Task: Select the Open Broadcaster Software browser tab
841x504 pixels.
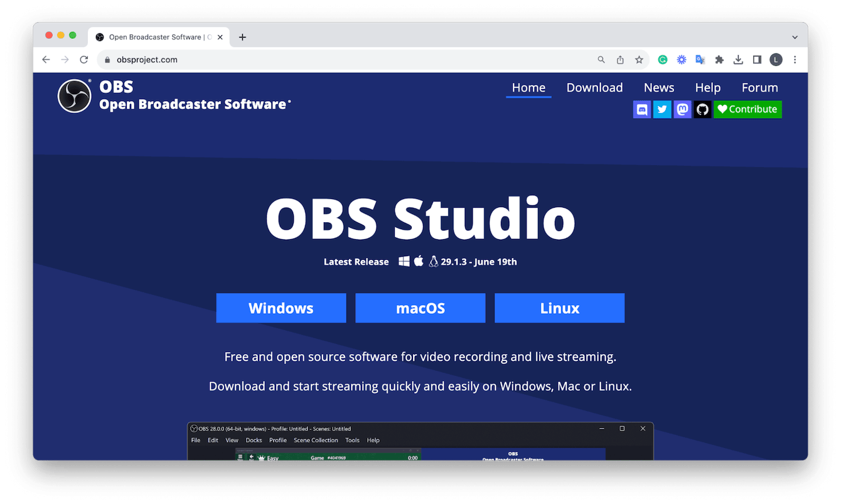Action: coord(159,37)
